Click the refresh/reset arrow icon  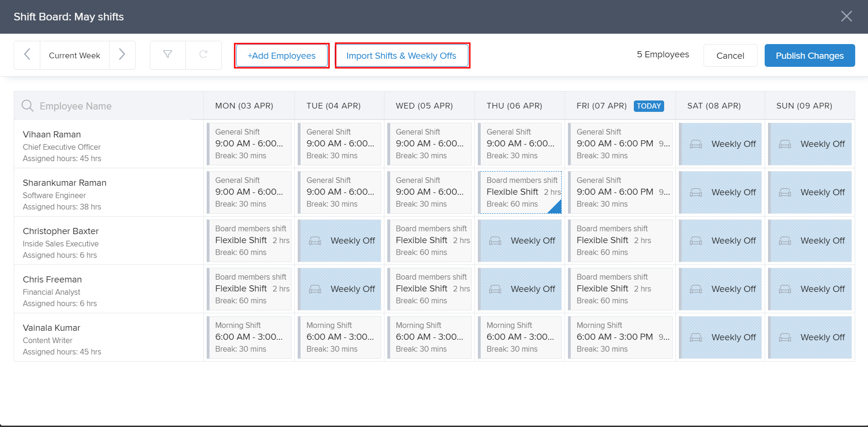tap(203, 55)
